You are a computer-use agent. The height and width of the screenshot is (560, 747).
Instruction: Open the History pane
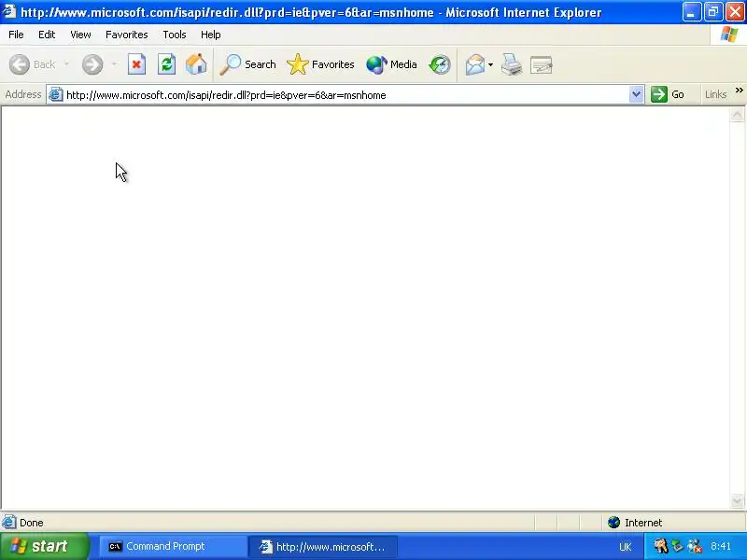[439, 64]
